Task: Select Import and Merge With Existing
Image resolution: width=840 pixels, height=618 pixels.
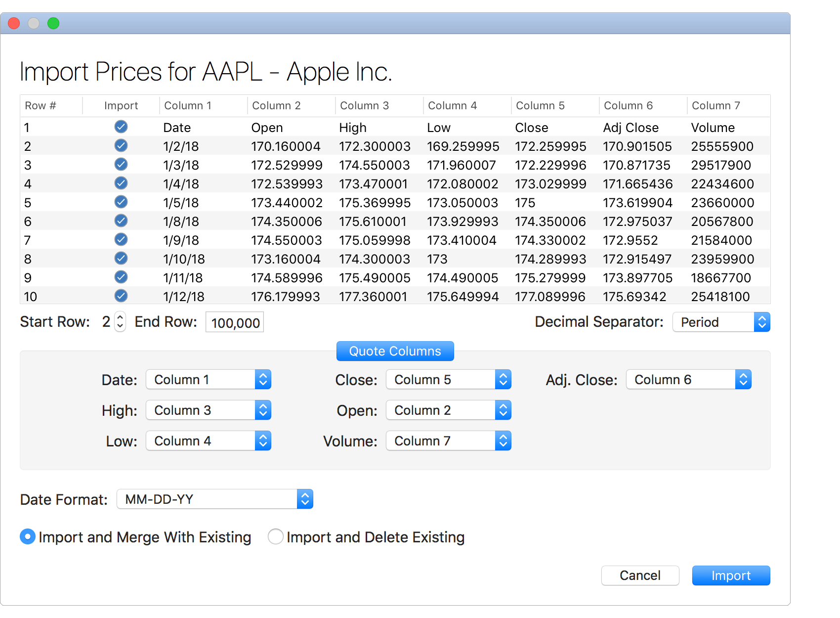Action: point(28,536)
